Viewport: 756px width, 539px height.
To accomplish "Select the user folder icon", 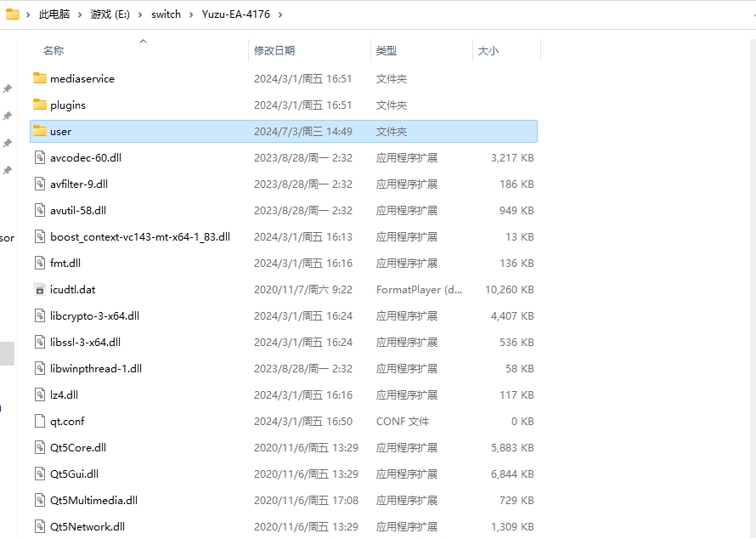I will pyautogui.click(x=40, y=131).
